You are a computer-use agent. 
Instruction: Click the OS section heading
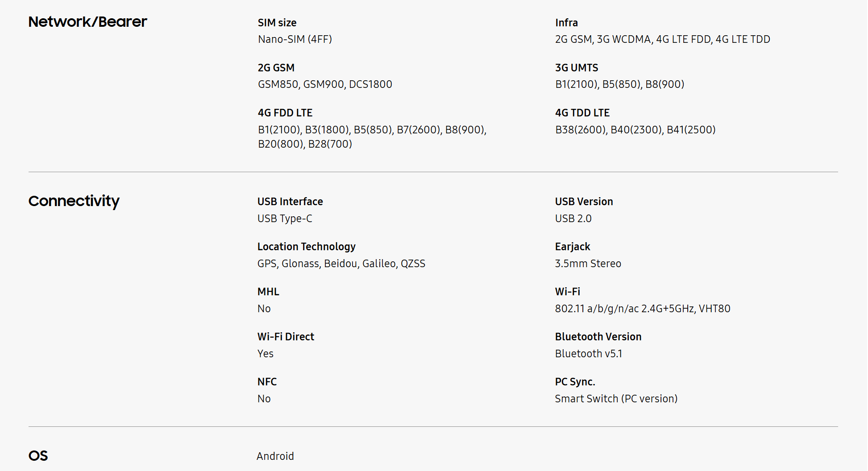(38, 456)
